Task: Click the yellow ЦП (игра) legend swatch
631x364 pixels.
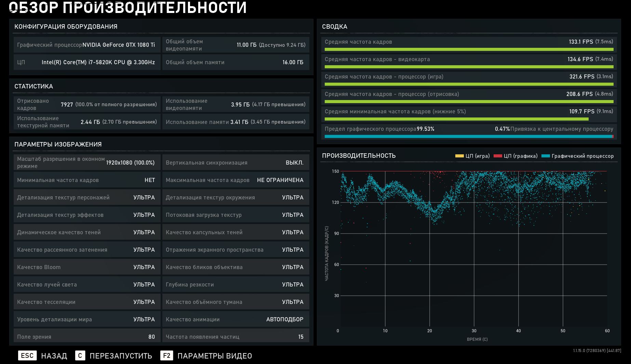Action: click(x=459, y=156)
